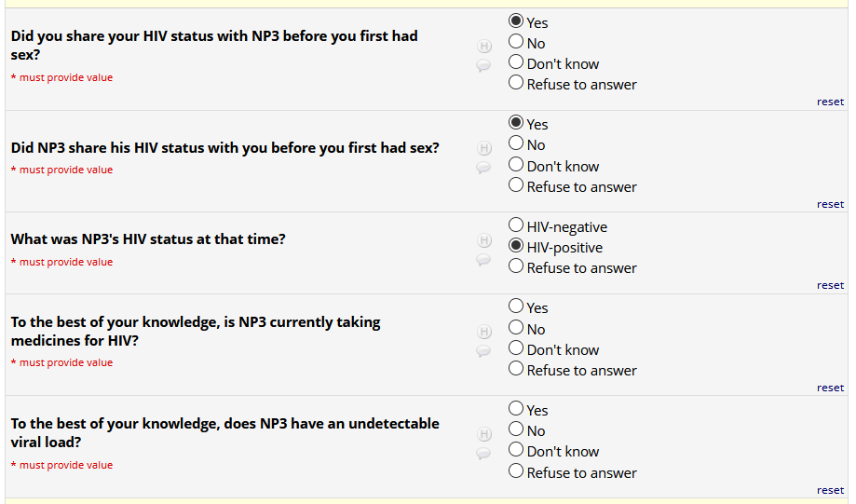Open comment balloon for 'taking medicines for HIV' question

pos(483,351)
